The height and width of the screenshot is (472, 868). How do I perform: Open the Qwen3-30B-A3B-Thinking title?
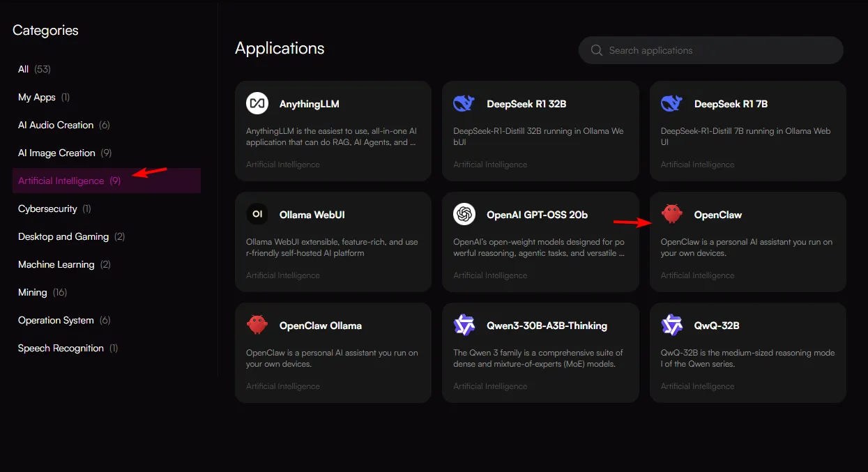pos(547,326)
